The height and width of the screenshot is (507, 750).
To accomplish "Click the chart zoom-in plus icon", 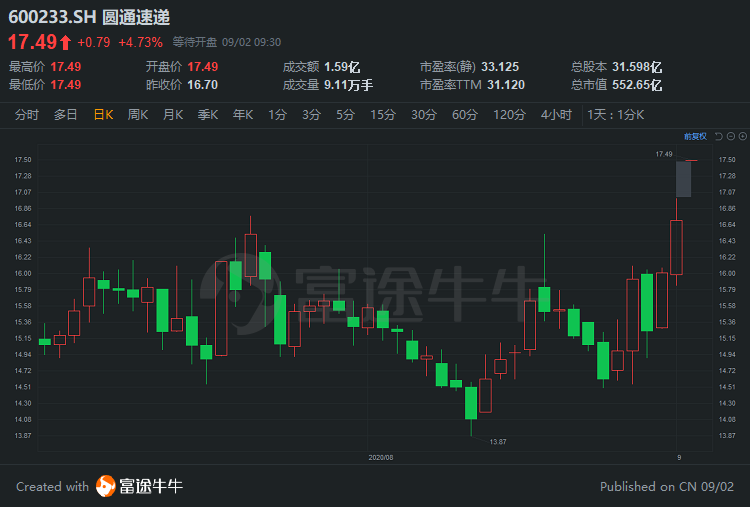I will pos(743,136).
